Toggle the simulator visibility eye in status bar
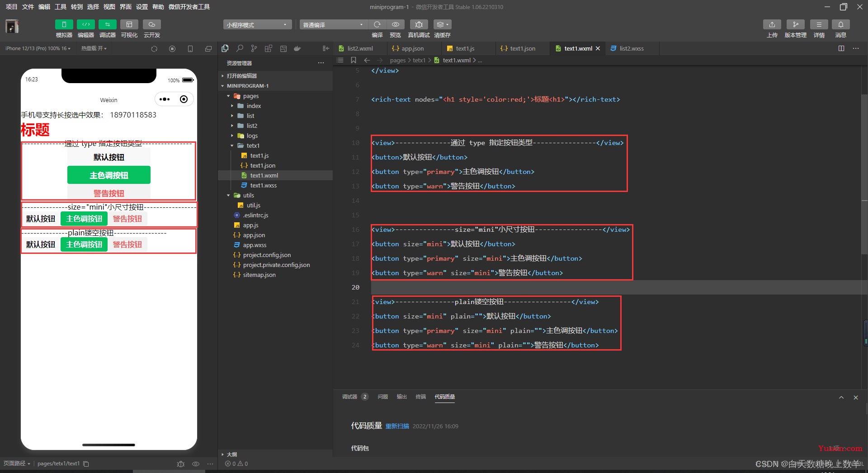The height and width of the screenshot is (473, 868). coord(196,464)
